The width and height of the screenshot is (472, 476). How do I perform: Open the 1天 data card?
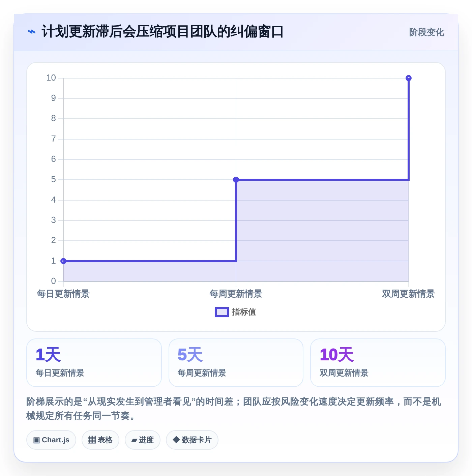pyautogui.click(x=94, y=363)
